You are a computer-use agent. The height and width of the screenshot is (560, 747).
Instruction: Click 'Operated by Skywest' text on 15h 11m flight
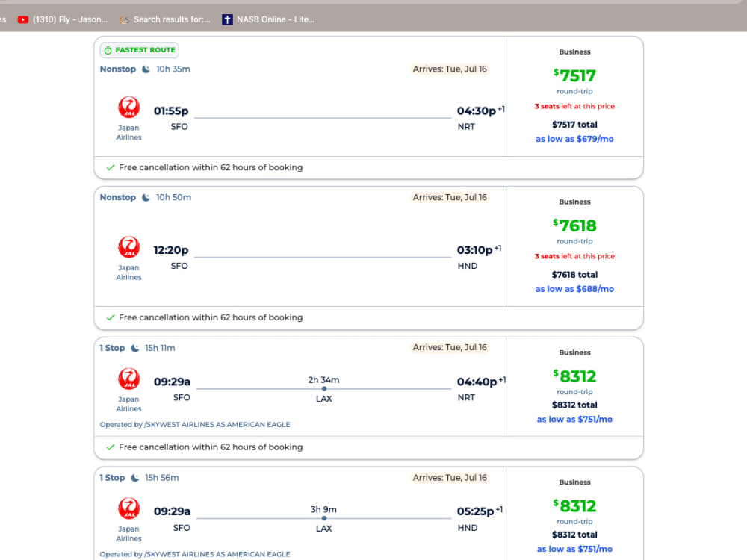click(x=195, y=424)
